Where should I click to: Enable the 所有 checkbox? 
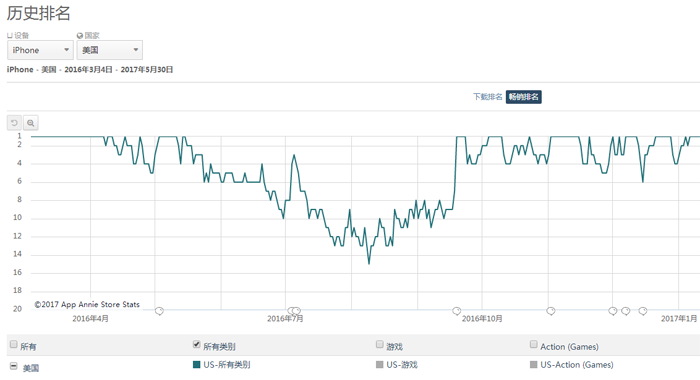coord(13,344)
